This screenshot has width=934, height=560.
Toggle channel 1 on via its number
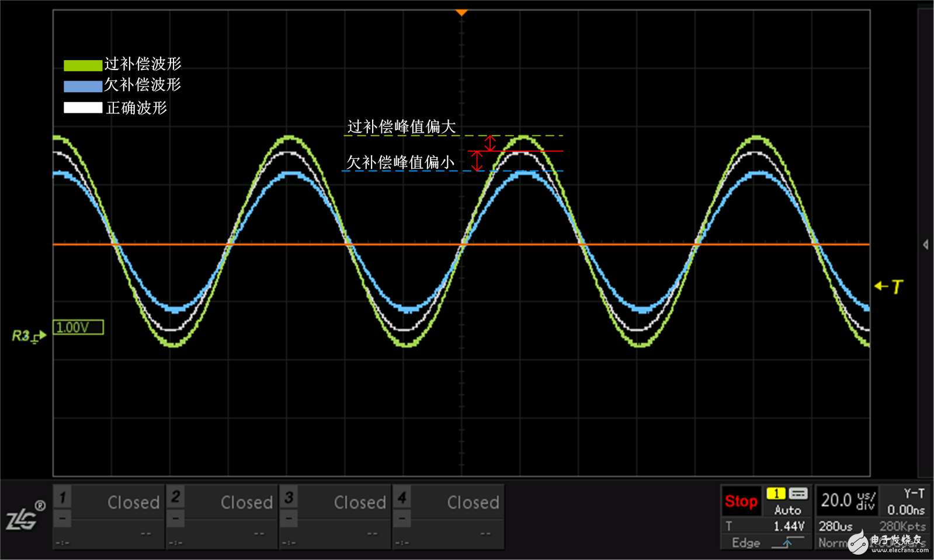point(63,498)
